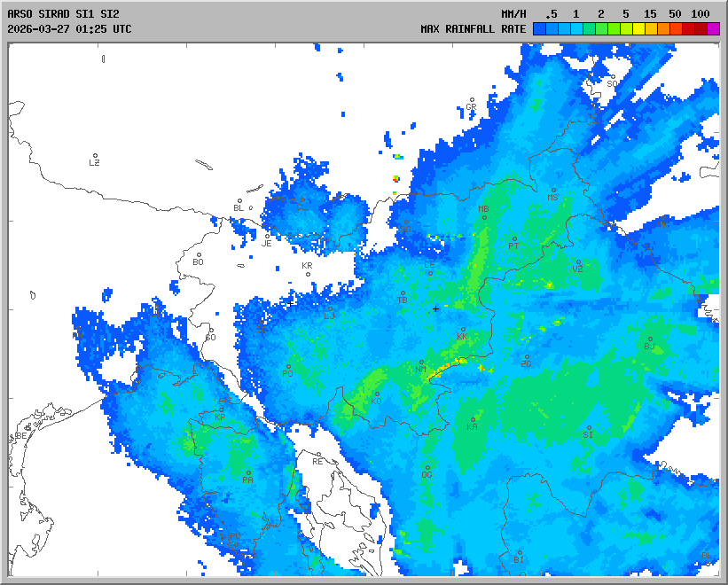Click the MAX RAINFALL RATE label
The width and height of the screenshot is (728, 585).
click(473, 29)
